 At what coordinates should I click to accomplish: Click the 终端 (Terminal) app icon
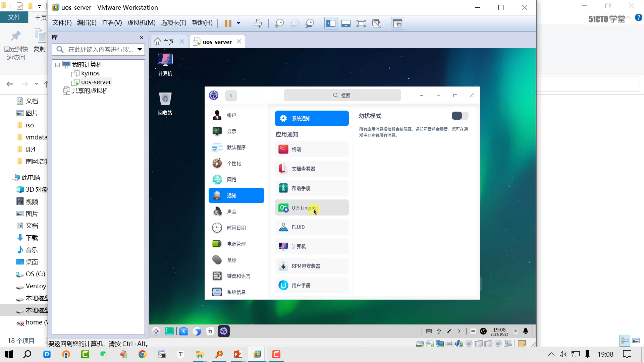[x=283, y=149]
